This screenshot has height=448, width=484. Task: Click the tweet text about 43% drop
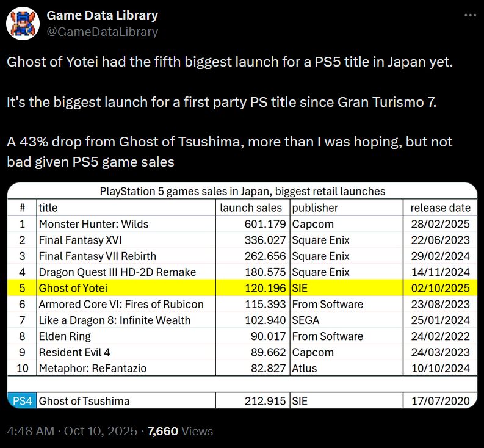229,151
